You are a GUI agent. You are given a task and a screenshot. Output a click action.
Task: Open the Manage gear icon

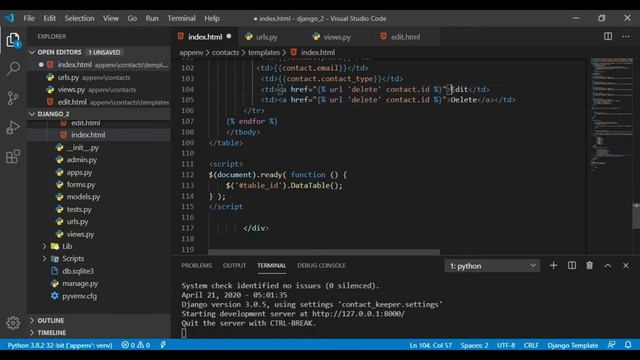pos(13,323)
